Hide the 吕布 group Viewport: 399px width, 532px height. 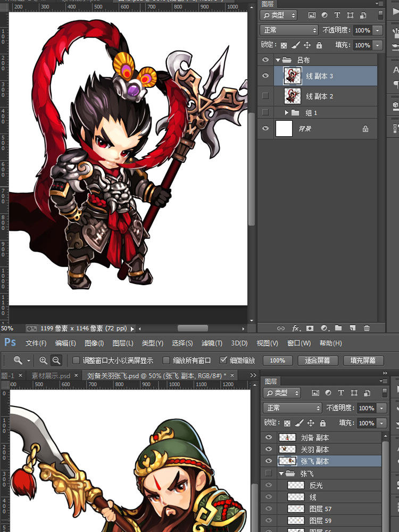265,60
